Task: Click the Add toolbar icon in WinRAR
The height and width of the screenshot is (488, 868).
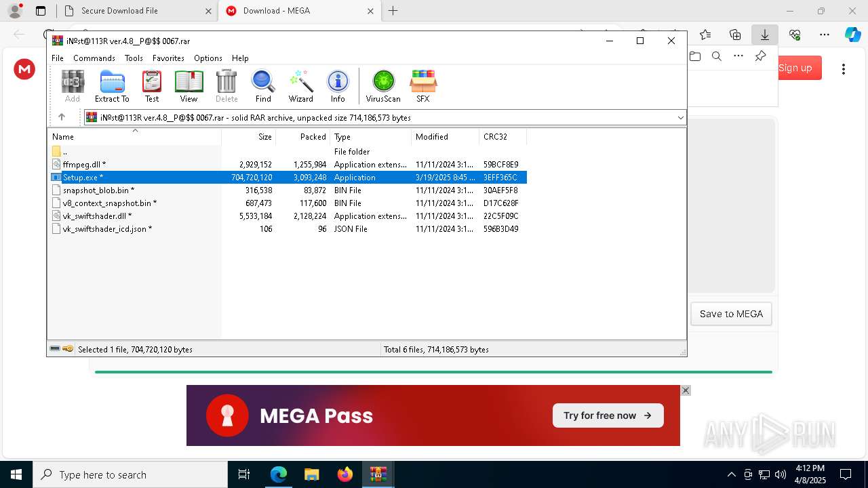Action: point(73,86)
